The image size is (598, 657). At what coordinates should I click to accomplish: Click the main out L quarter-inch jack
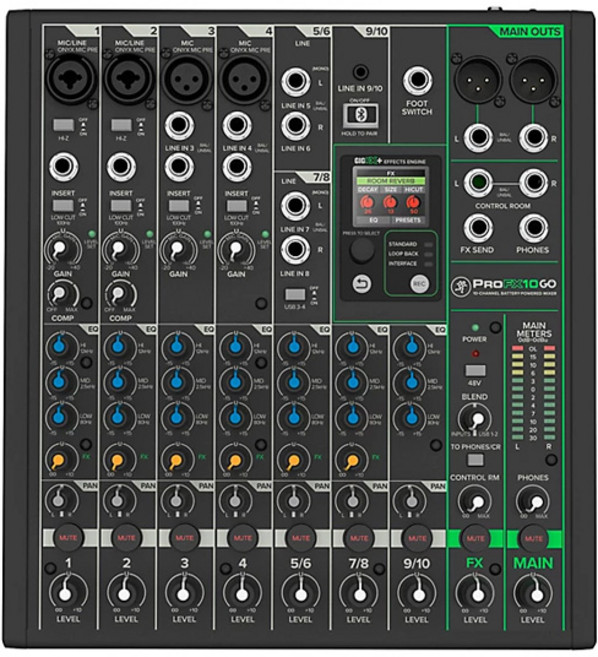pos(479,137)
